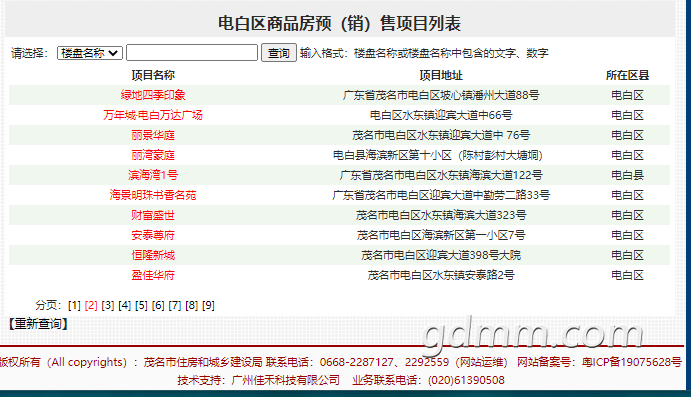Open the 万年城·电白万达广场 project link

pos(153,115)
